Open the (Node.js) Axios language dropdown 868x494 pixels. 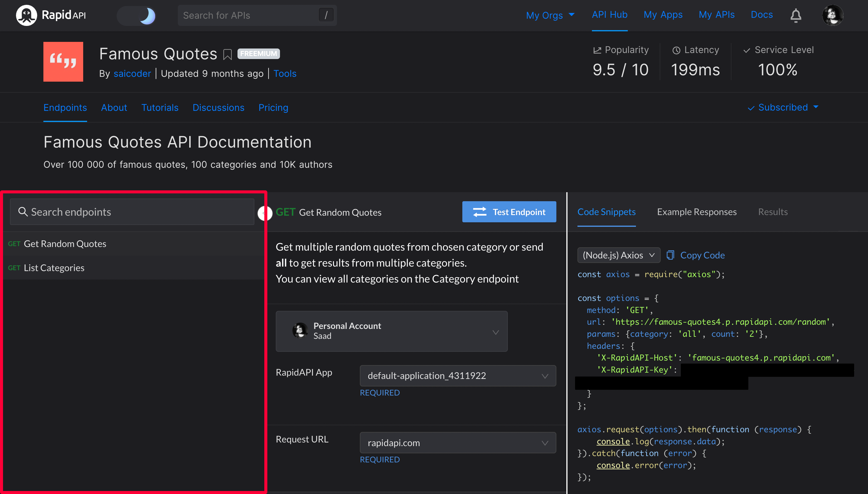pyautogui.click(x=618, y=255)
